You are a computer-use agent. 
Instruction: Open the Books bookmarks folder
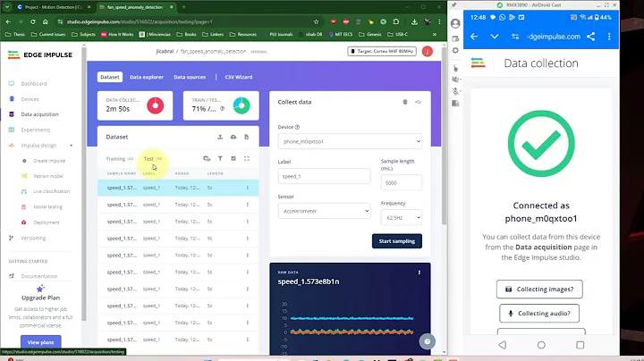pos(186,35)
